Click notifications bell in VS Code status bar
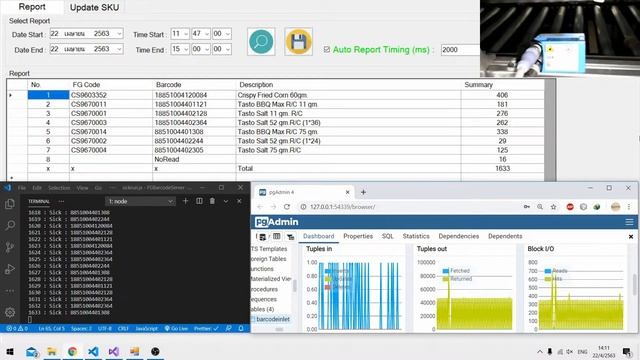Image resolution: width=640 pixels, height=360 pixels. click(x=241, y=328)
